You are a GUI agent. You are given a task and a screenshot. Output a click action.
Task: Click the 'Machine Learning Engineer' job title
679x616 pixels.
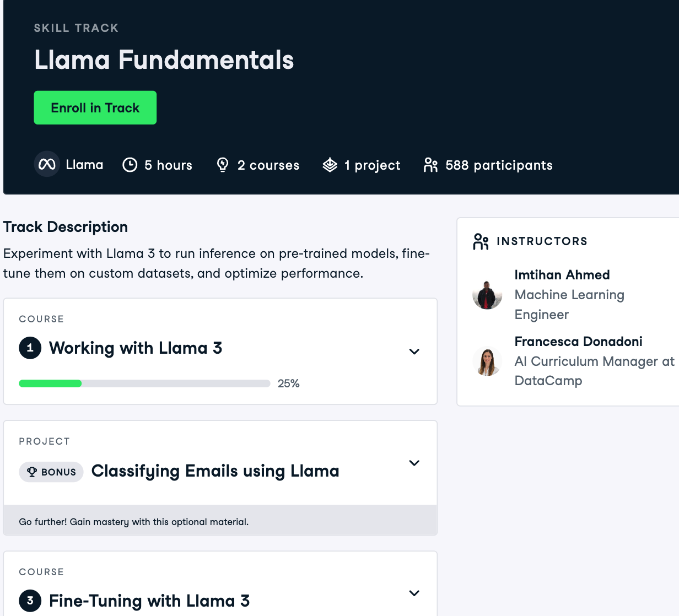tap(569, 305)
